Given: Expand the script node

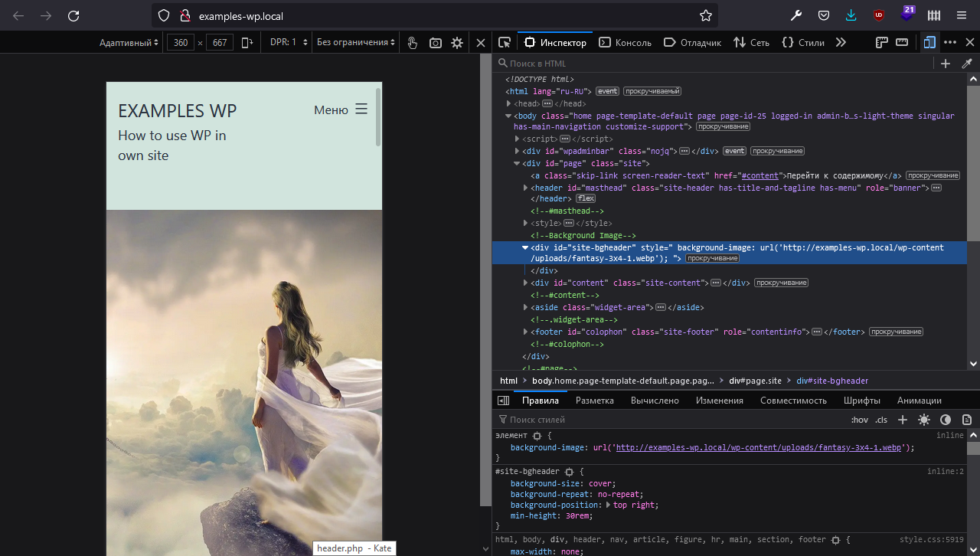Looking at the screenshot, I should pyautogui.click(x=517, y=139).
